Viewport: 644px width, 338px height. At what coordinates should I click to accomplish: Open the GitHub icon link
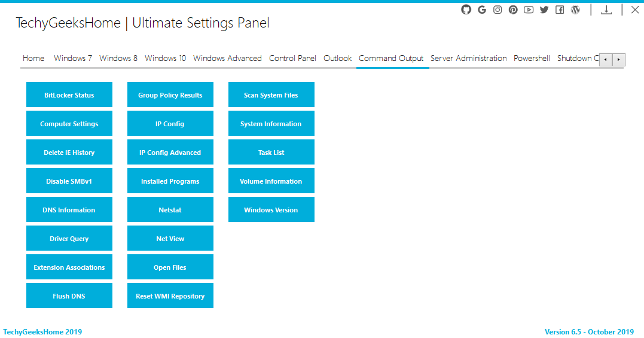coord(466,10)
